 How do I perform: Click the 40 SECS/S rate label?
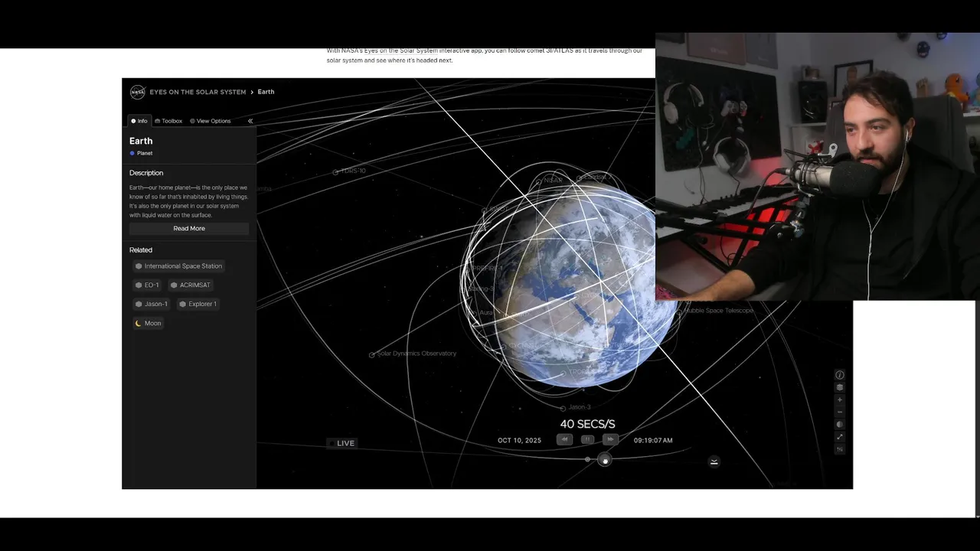[x=587, y=424]
